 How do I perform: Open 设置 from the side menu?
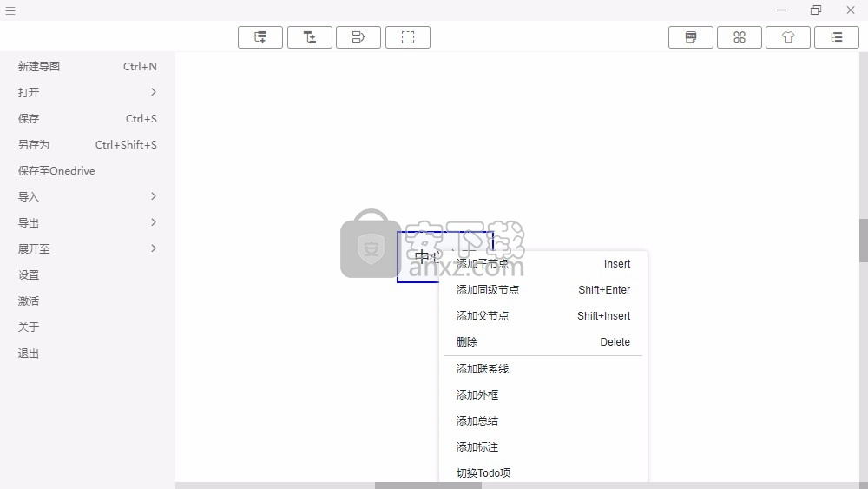tap(29, 274)
